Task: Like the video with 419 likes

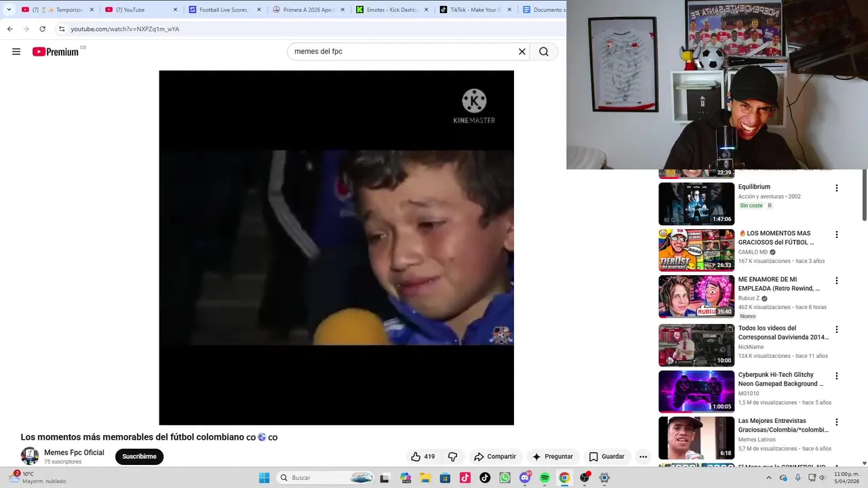Action: [423, 456]
